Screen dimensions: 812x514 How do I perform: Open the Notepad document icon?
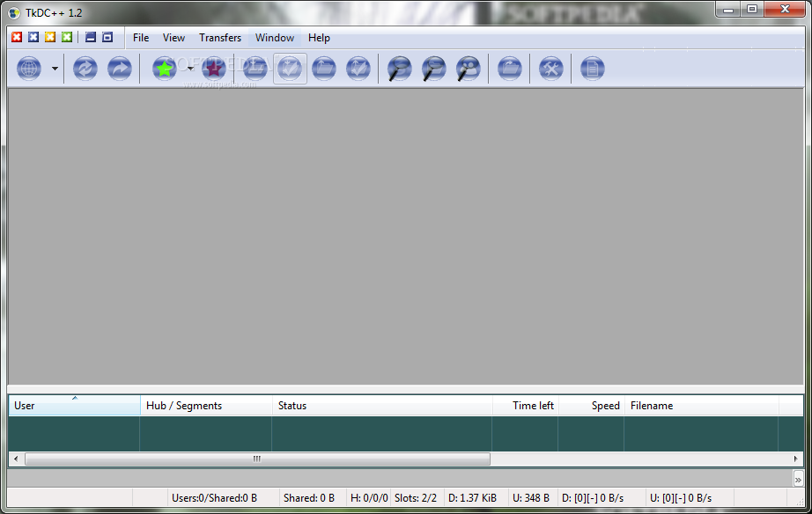pyautogui.click(x=593, y=69)
